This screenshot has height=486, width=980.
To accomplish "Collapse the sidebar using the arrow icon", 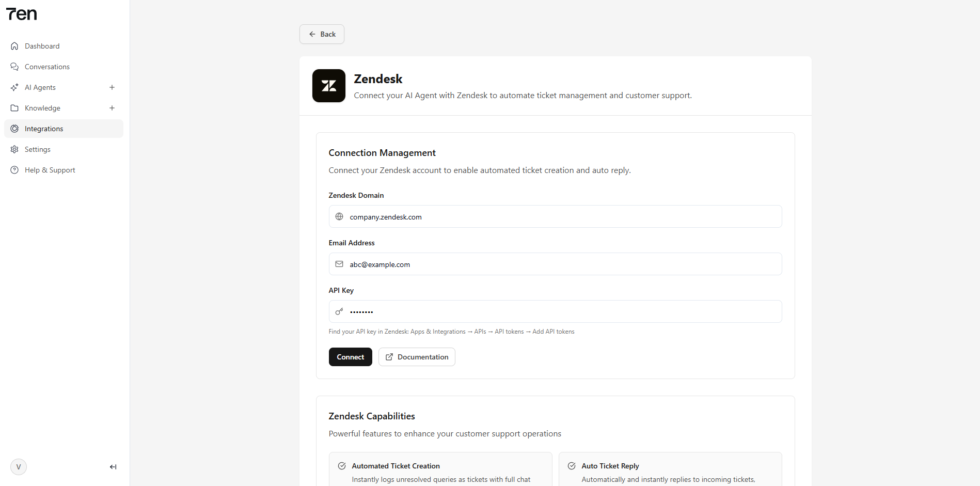I will coord(113,467).
